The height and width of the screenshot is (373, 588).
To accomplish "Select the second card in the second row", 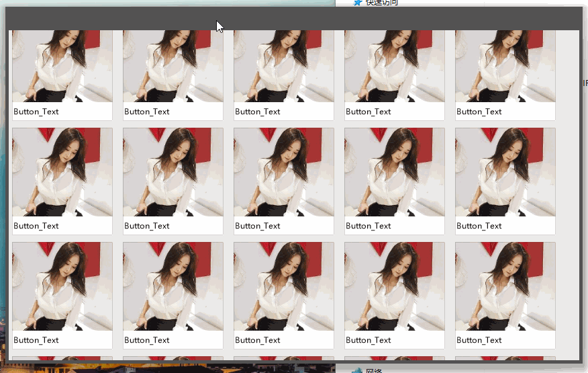I will [173, 181].
